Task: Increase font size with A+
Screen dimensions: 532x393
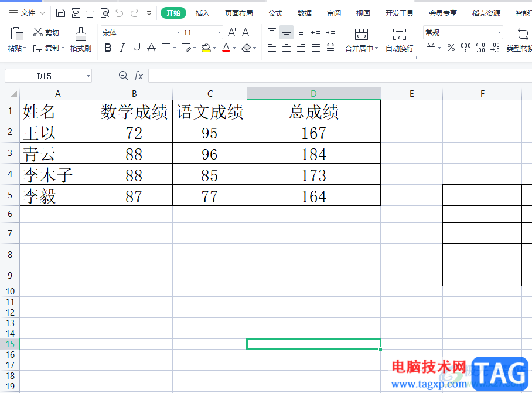Action: point(232,33)
